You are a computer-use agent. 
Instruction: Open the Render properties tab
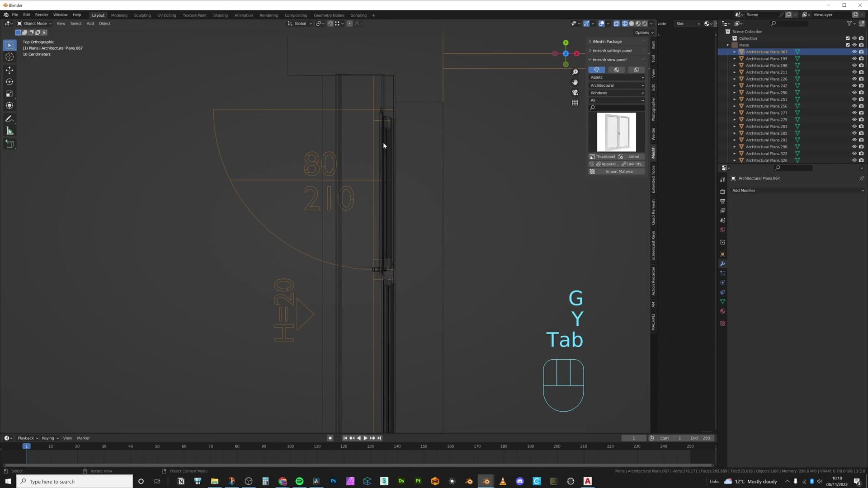722,192
